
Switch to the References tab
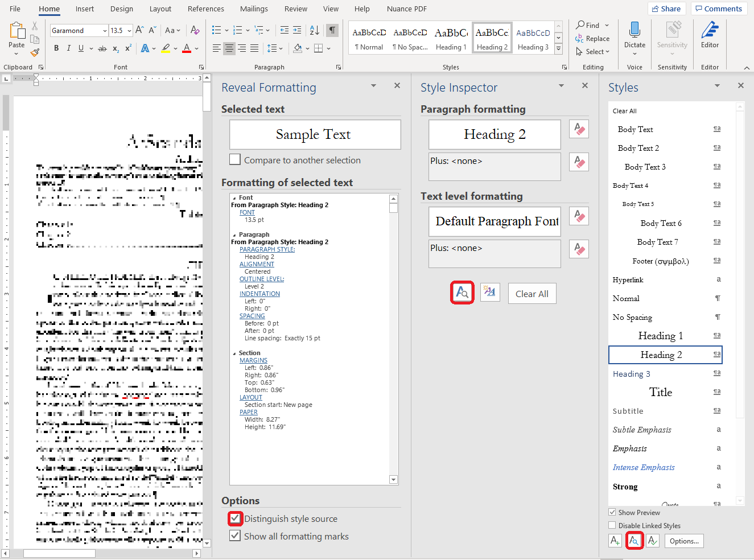coord(205,9)
